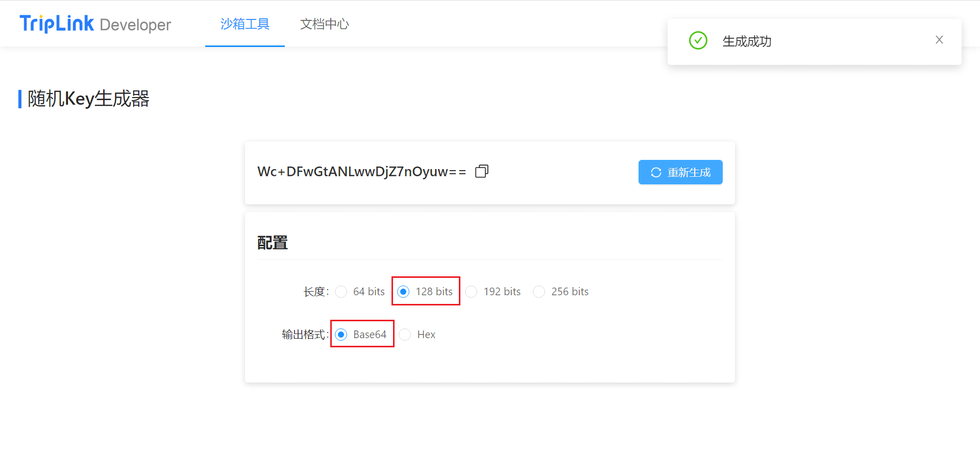Set output format to Base64

(341, 335)
